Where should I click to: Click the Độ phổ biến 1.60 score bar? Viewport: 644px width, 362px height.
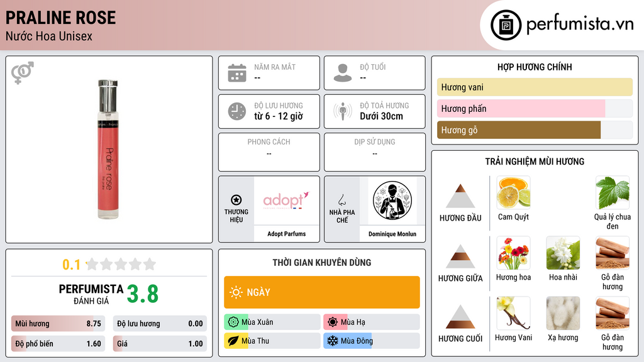coord(58,344)
